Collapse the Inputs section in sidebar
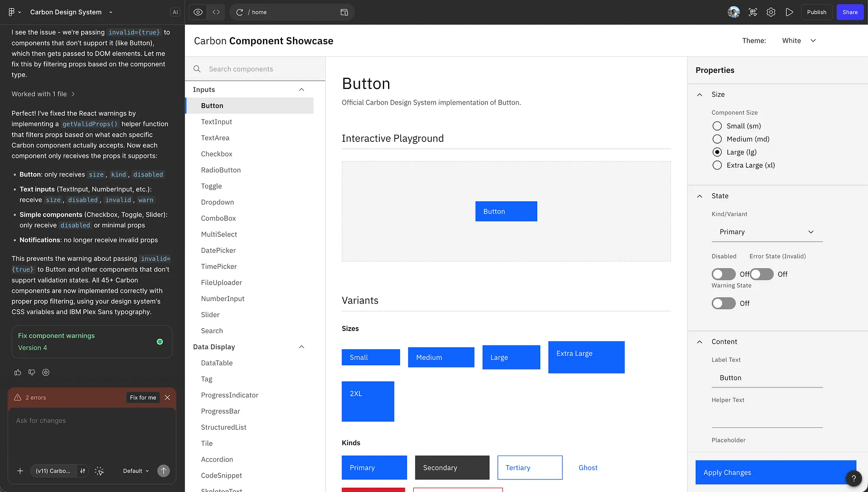Viewport: 868px width, 492px height. 301,89
